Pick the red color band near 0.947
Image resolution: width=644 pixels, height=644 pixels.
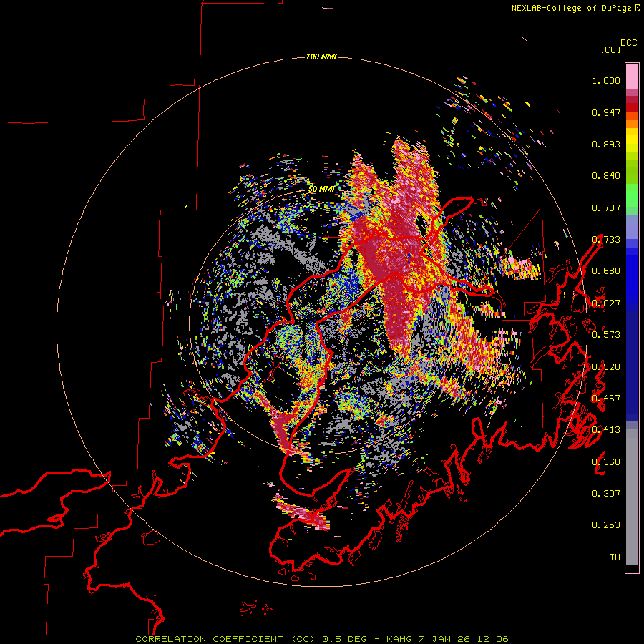coord(632,107)
